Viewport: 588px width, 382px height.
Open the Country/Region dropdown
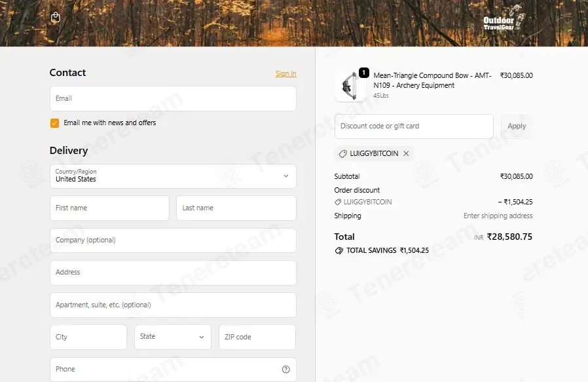pos(173,176)
